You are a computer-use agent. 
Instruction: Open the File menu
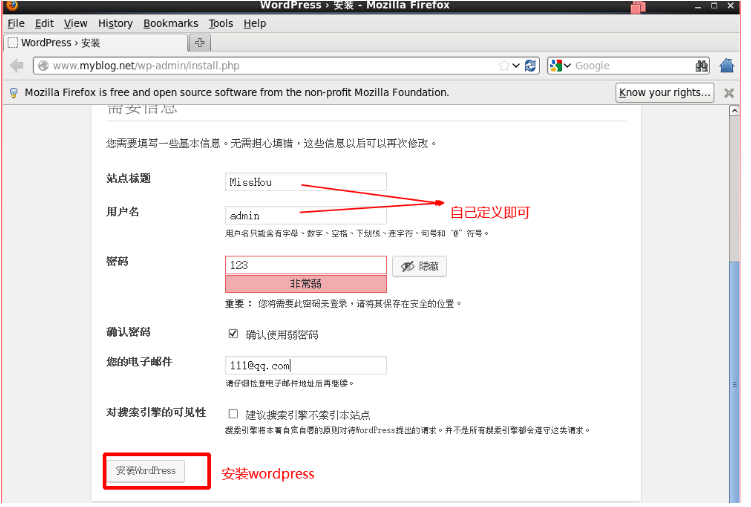coord(16,23)
